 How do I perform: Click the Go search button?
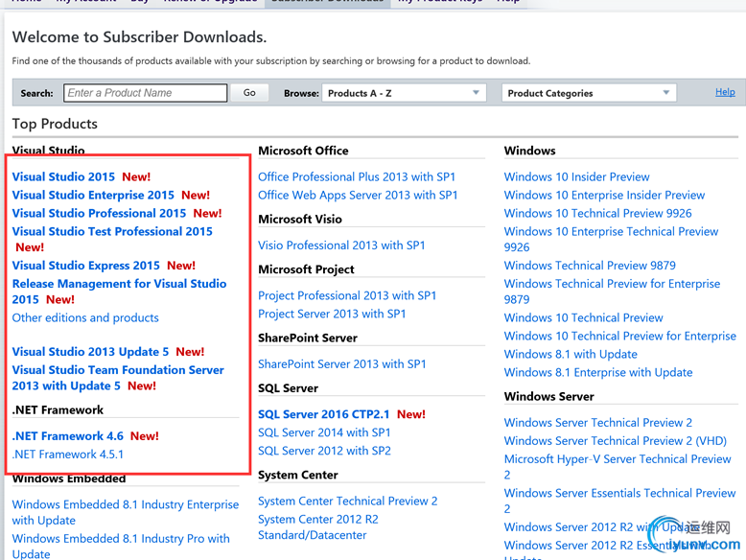click(249, 93)
